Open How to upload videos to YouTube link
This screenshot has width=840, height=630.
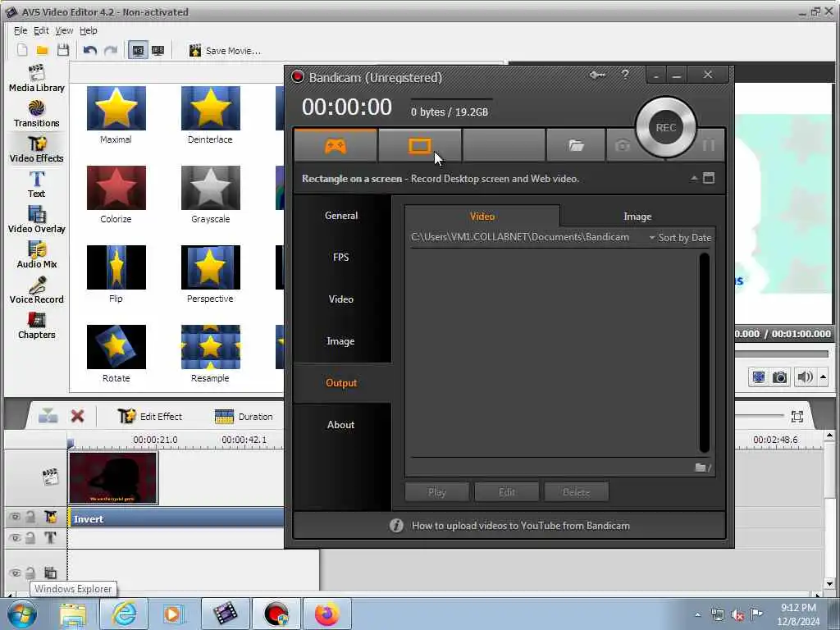(x=520, y=526)
